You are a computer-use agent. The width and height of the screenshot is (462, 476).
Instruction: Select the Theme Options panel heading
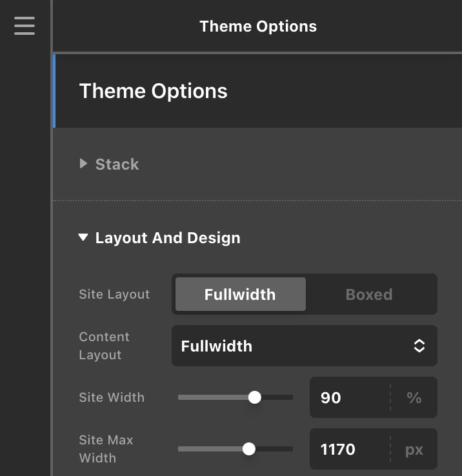pos(153,91)
